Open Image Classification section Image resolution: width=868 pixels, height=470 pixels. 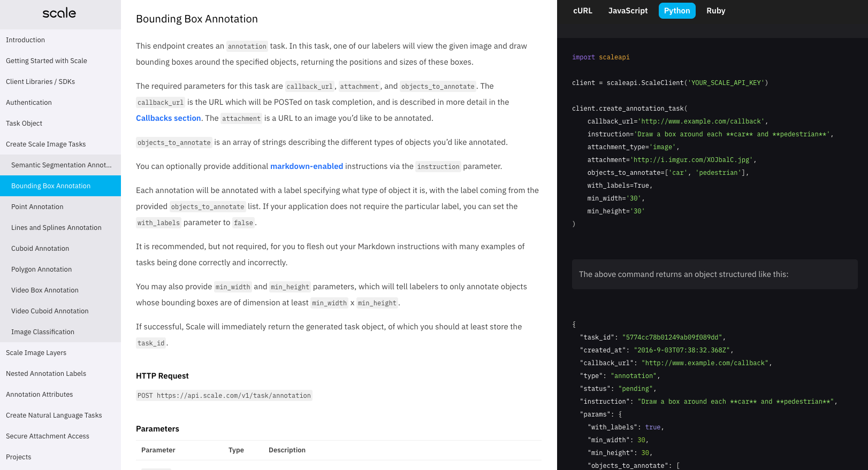60,332
